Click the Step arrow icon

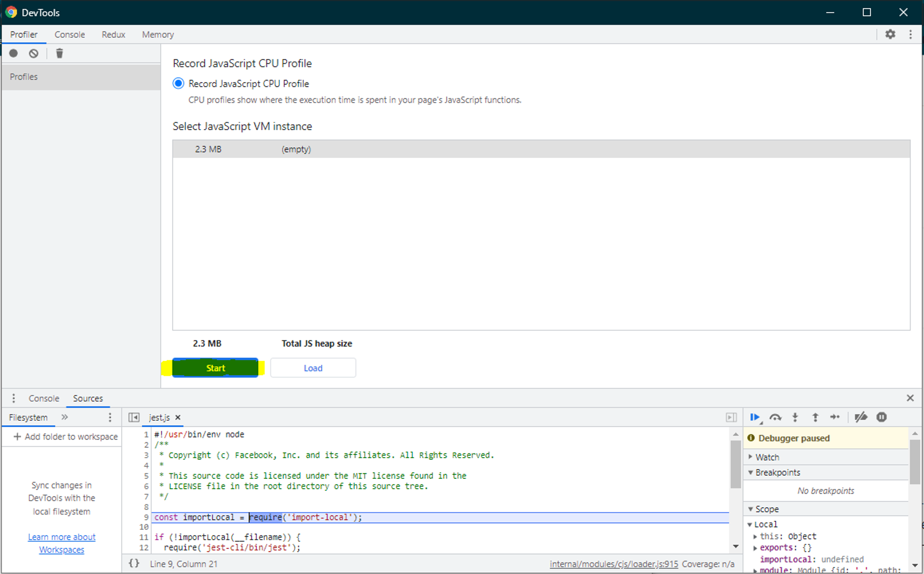click(835, 417)
